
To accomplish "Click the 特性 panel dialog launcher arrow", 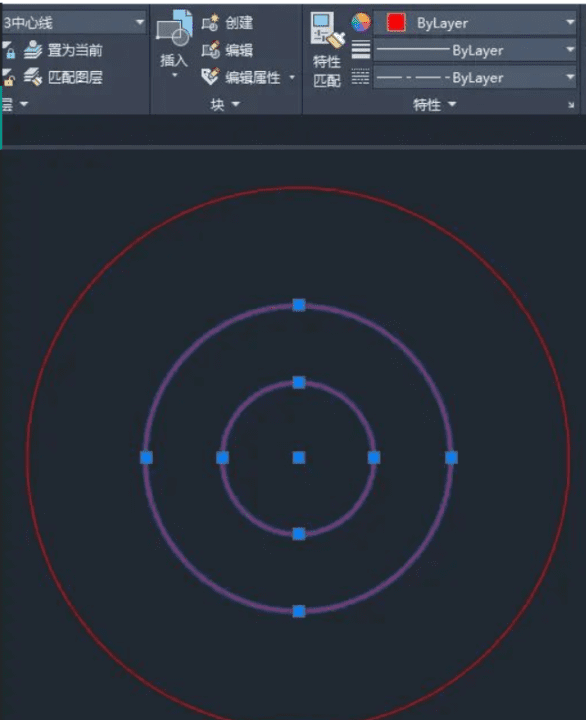I will pyautogui.click(x=571, y=105).
